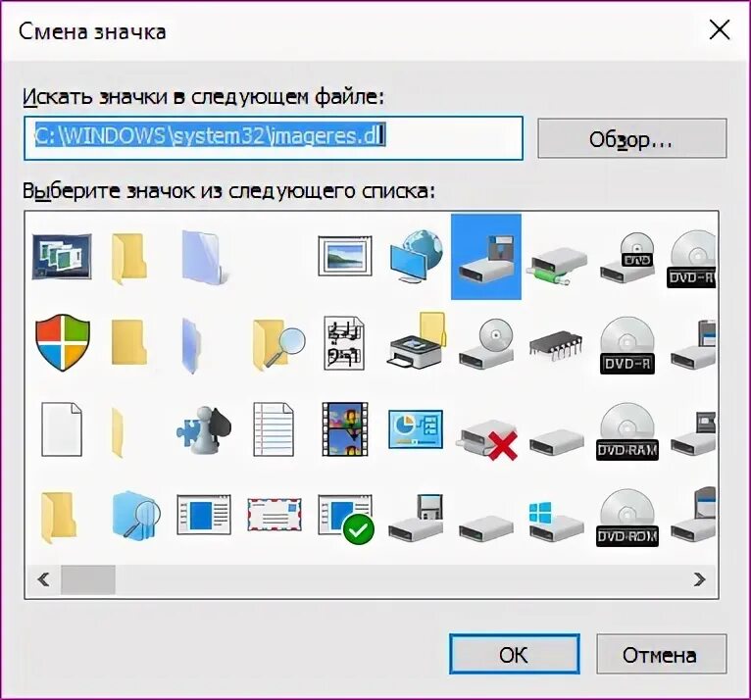Click the highlighted floppy drive icon
751x700 pixels.
click(x=486, y=257)
